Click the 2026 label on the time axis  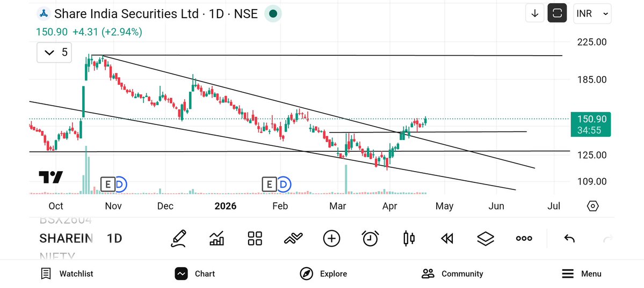coord(226,206)
